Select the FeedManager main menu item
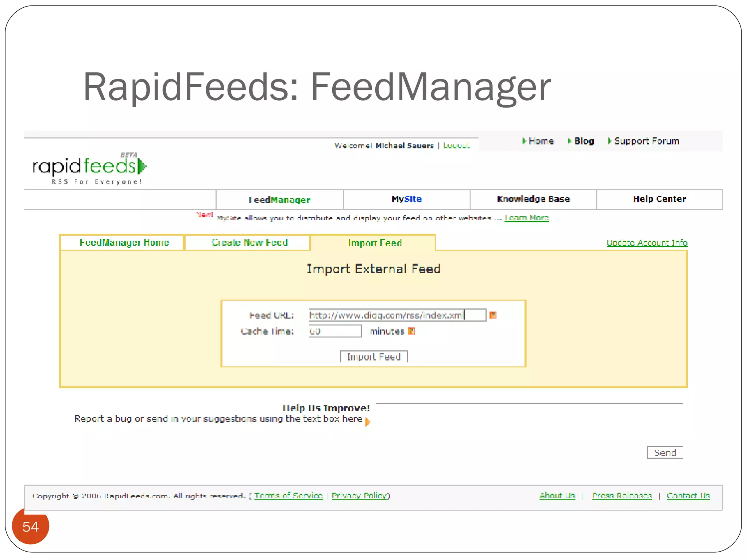747x560 pixels. click(x=280, y=200)
